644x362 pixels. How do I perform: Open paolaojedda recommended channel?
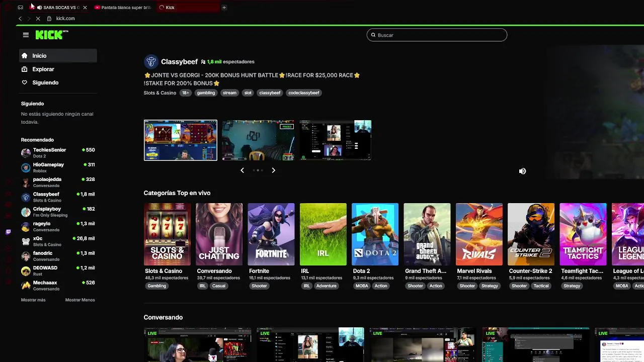[x=58, y=182]
